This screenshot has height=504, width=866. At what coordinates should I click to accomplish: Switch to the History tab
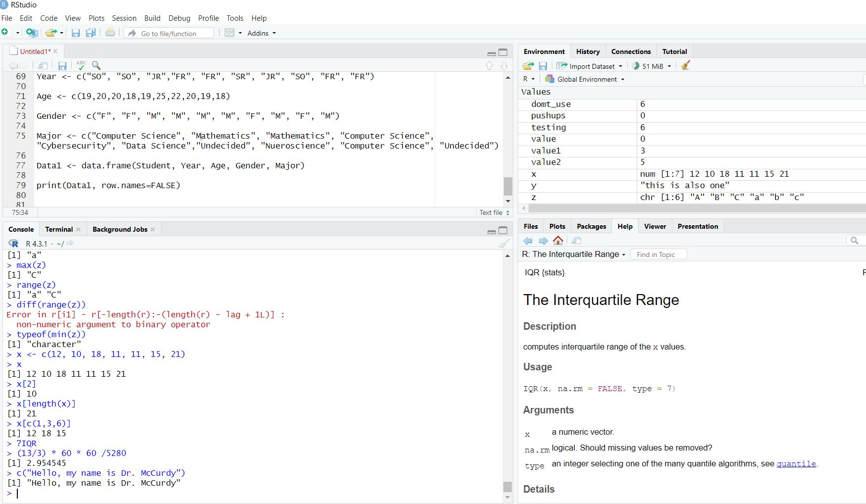588,51
